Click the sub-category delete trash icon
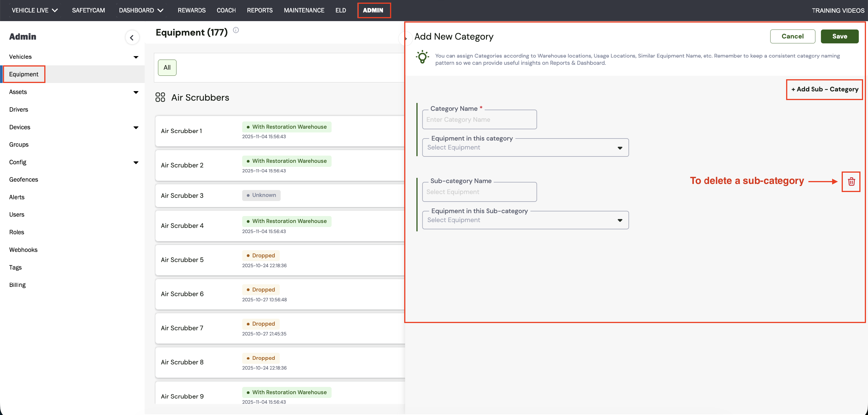868x415 pixels. coord(851,182)
